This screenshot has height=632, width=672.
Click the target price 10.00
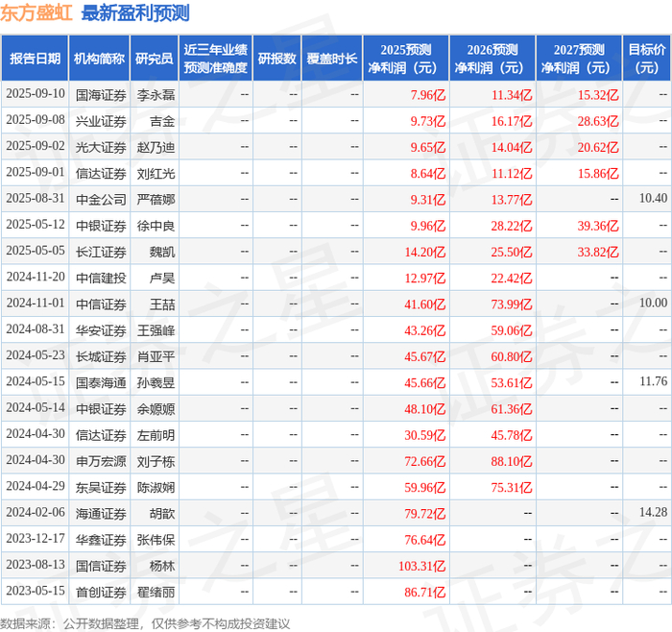tap(653, 304)
